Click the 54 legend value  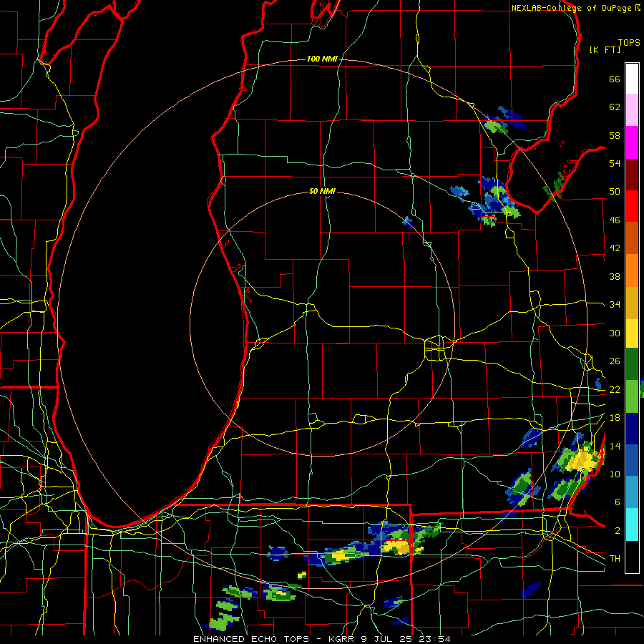[615, 163]
